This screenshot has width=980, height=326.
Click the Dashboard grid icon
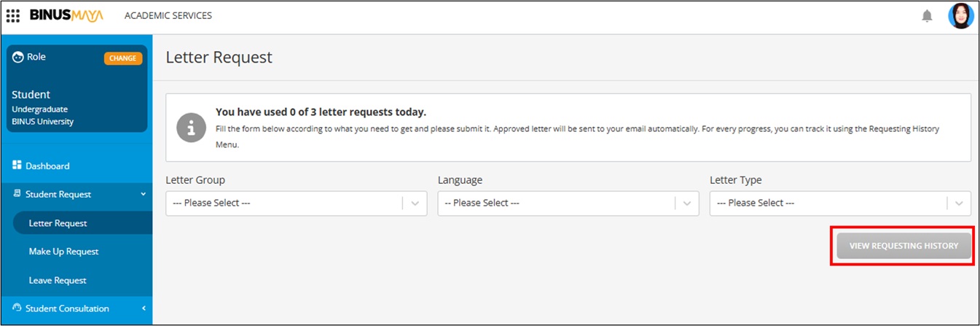click(17, 166)
